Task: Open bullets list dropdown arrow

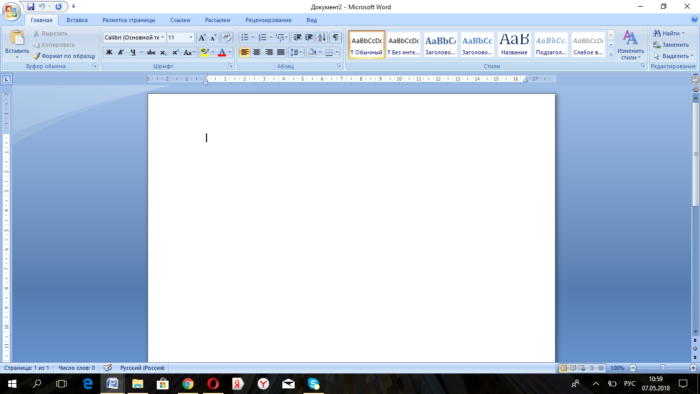Action: pyautogui.click(x=253, y=37)
